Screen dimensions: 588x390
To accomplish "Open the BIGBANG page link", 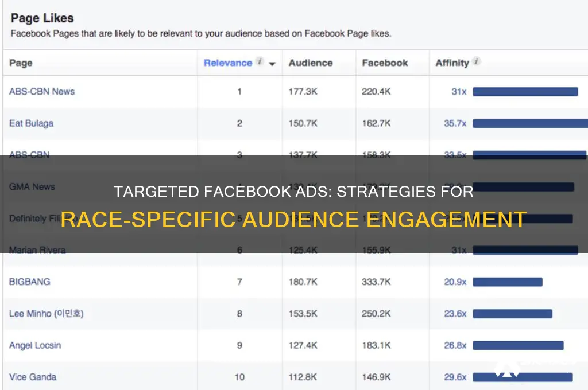I will tap(30, 282).
